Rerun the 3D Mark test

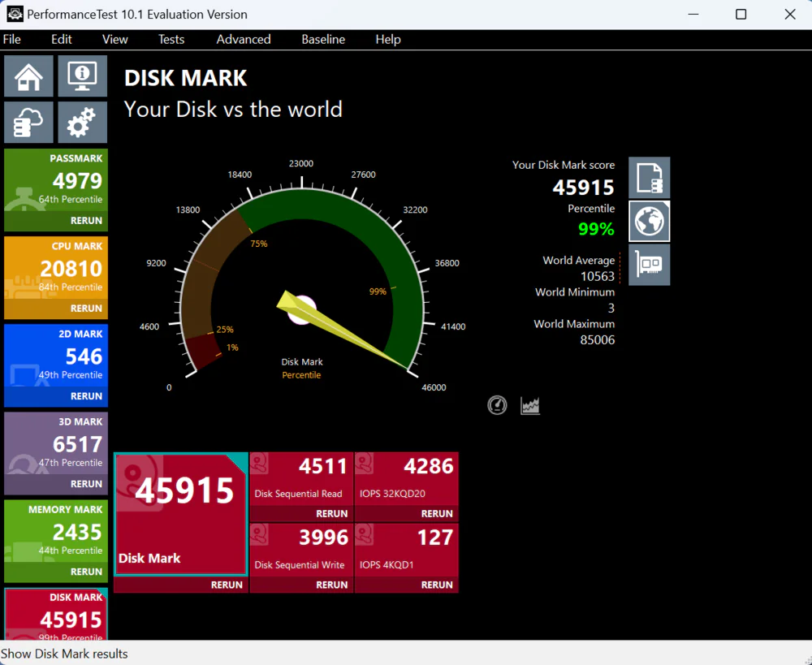coord(86,484)
